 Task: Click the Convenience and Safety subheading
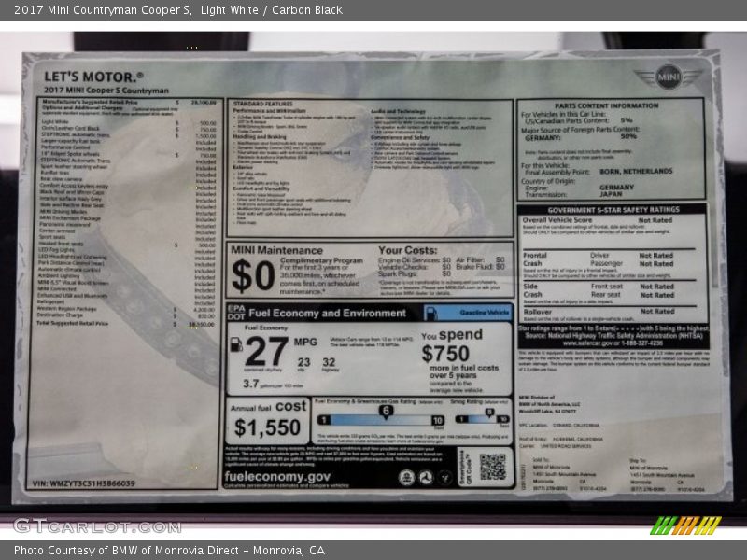click(401, 137)
